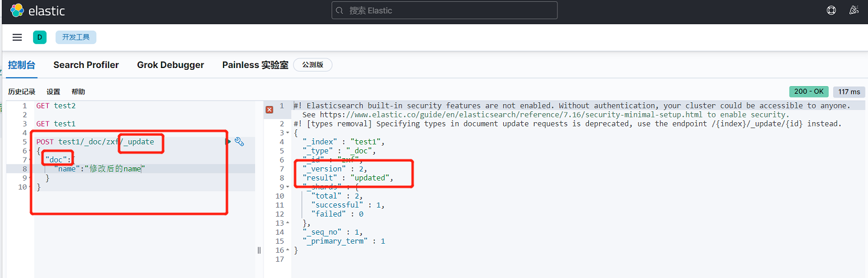Click the editor panel resizer handle

point(259,250)
